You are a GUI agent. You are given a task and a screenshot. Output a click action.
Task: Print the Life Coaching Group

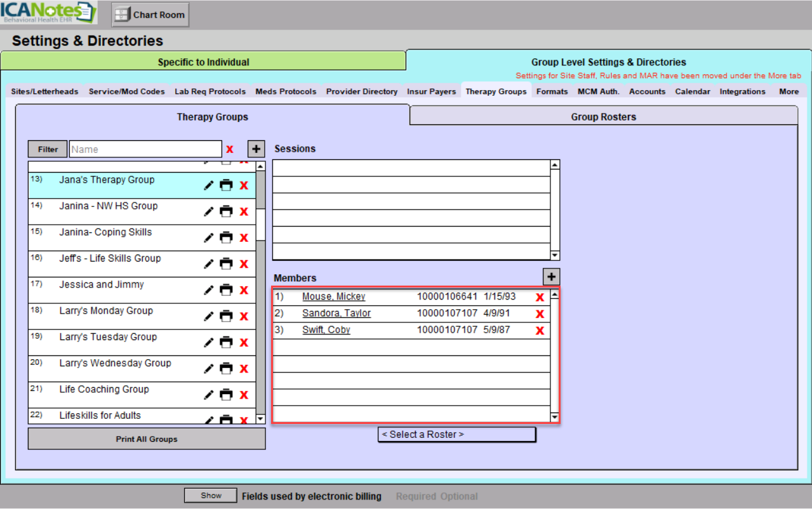coord(226,395)
